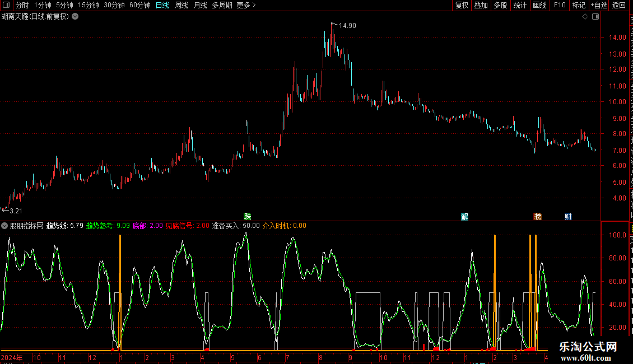633x364 pixels.
Task: Click the 趋势参考: 9.09 value label
Action: (108, 226)
